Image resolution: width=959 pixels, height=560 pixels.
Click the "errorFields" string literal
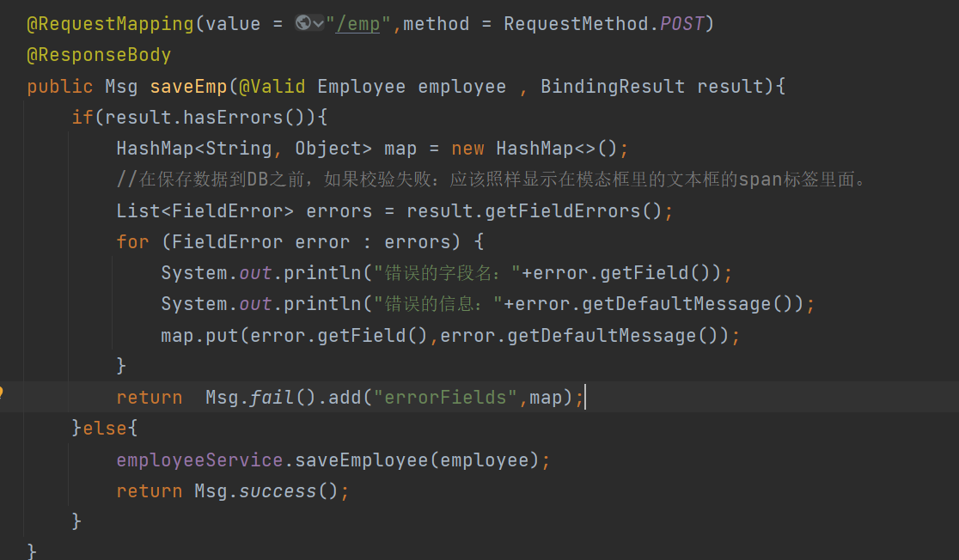click(x=446, y=398)
